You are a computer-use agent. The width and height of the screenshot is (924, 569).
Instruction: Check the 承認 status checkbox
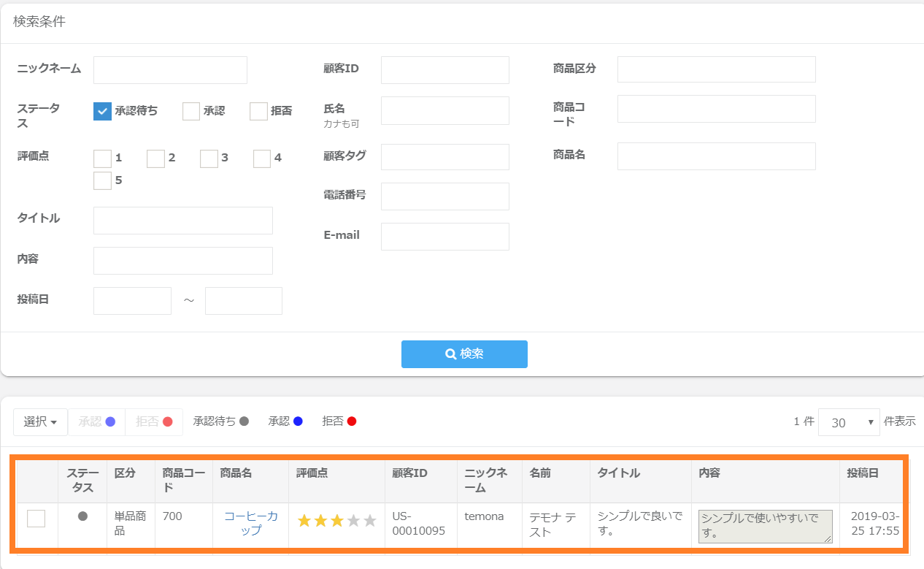(x=191, y=111)
